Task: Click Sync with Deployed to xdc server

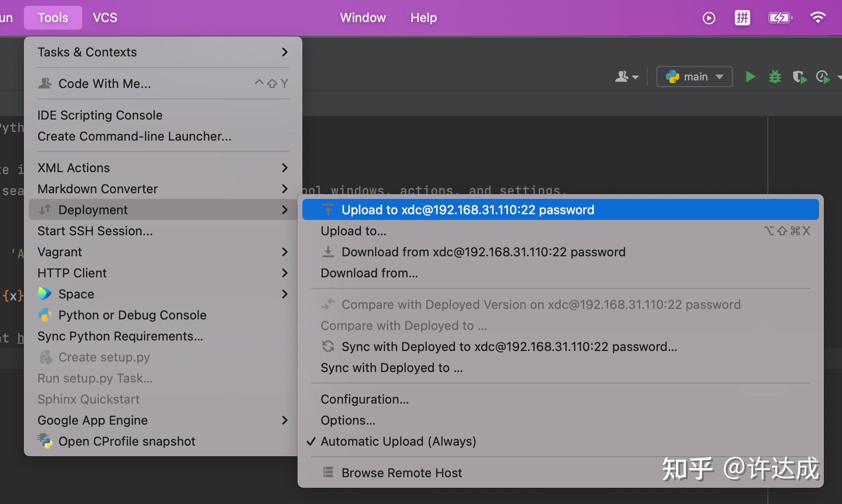Action: (509, 347)
